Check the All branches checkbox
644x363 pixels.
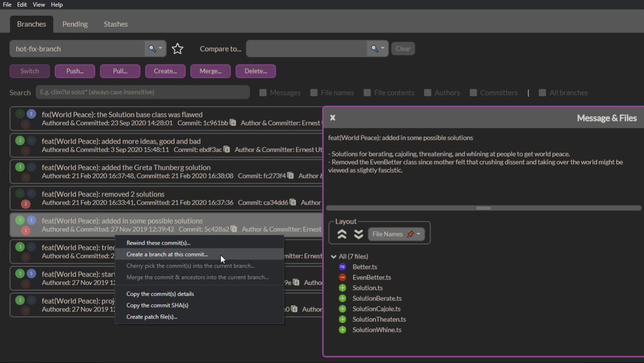[542, 93]
